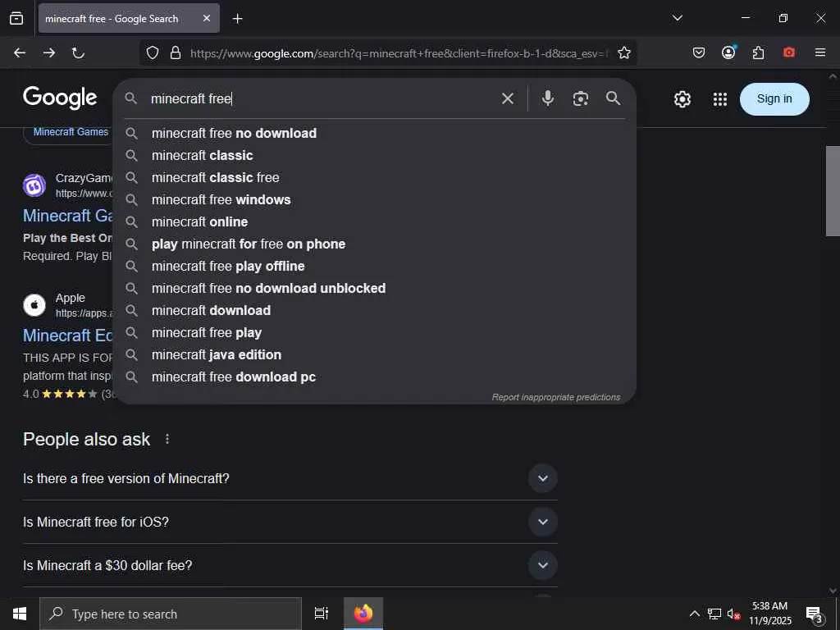
Task: Click "Report inappropriate predictions" link
Action: coord(556,397)
